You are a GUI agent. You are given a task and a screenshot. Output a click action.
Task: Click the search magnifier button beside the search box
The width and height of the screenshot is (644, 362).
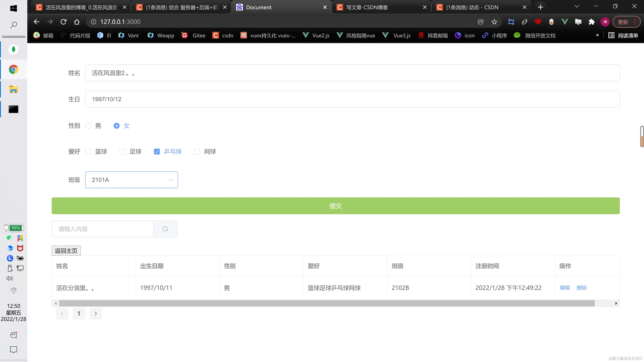pos(165,229)
